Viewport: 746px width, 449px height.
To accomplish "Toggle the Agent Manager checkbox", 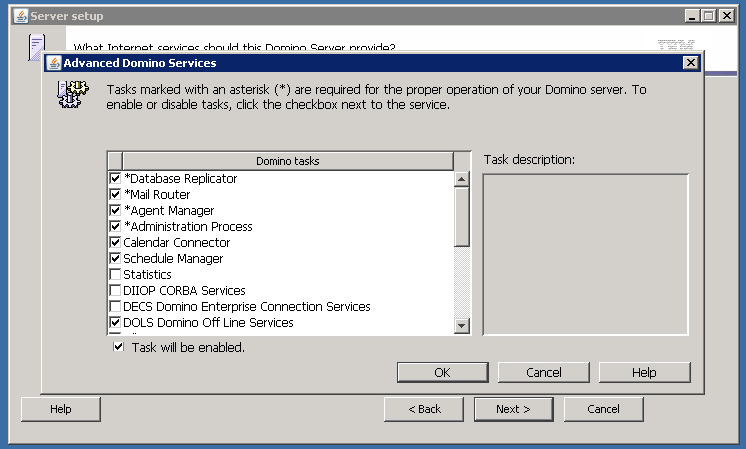I will [115, 210].
